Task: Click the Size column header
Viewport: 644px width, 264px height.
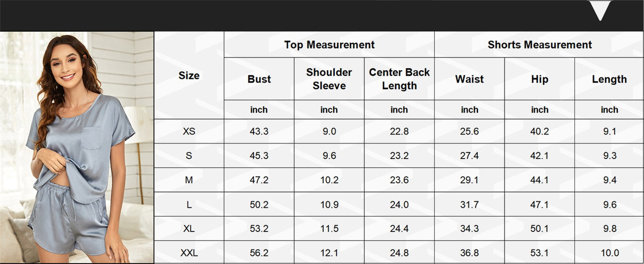Action: pyautogui.click(x=189, y=75)
